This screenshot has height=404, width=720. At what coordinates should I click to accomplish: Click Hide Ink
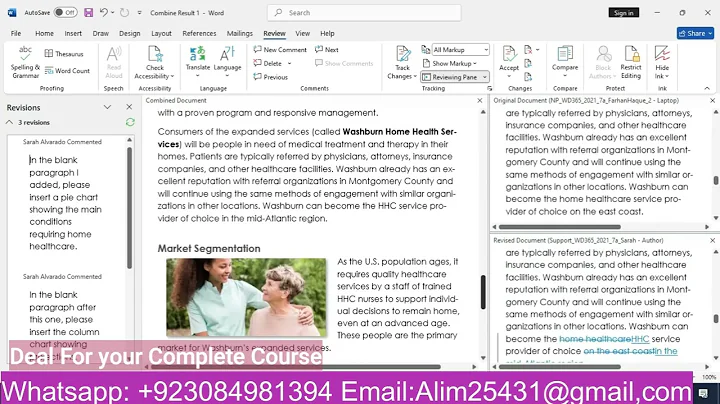tap(662, 62)
